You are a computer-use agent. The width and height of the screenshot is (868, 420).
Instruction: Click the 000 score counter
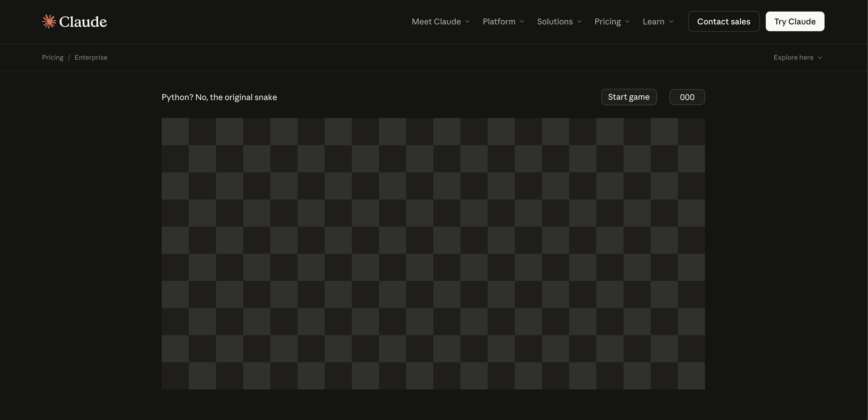(687, 97)
